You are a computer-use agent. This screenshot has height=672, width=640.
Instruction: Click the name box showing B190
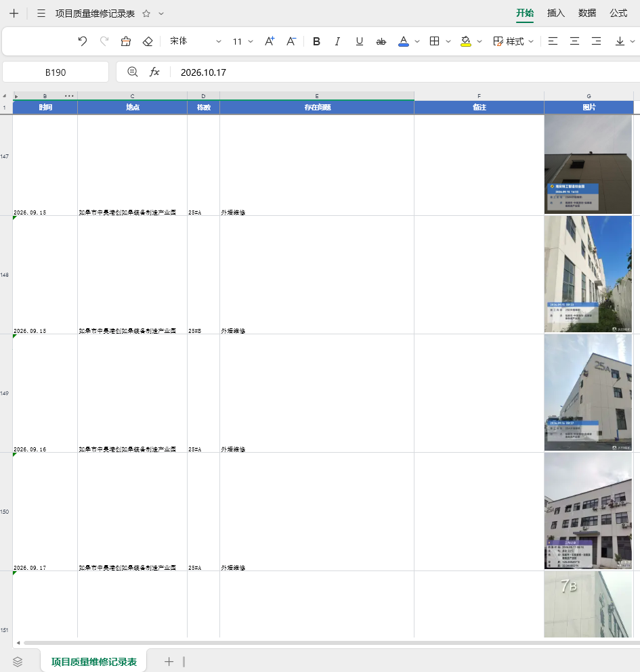pyautogui.click(x=56, y=72)
